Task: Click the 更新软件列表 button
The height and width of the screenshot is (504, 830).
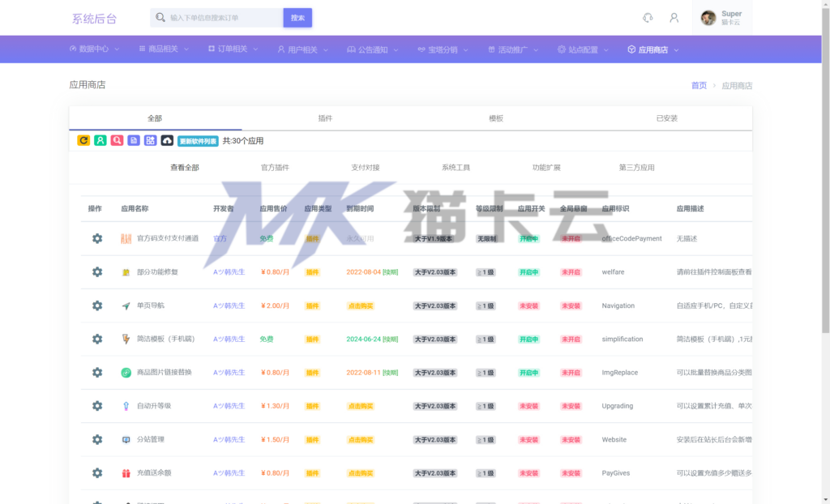Action: [198, 141]
